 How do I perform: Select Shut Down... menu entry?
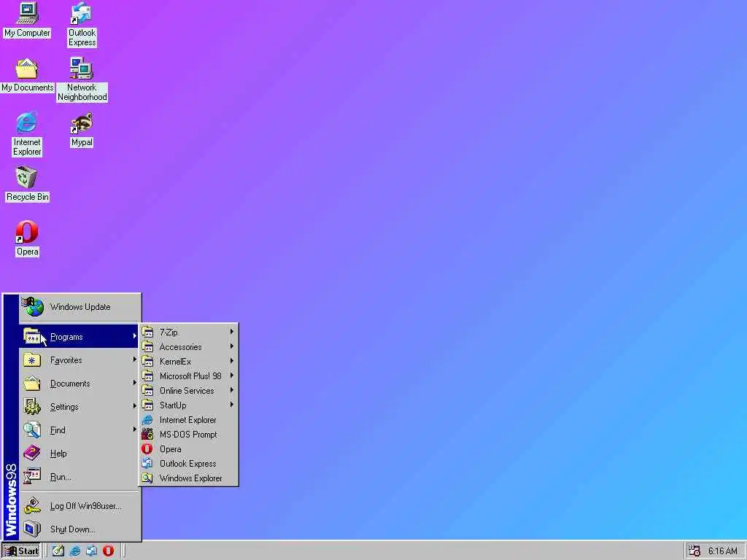click(x=80, y=529)
